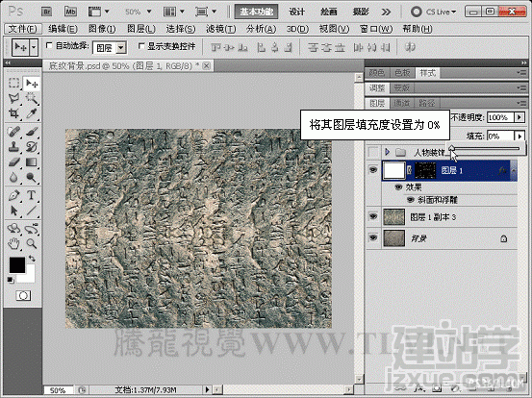Toggle Quick Mask mode
The width and height of the screenshot is (532, 398).
(x=23, y=296)
